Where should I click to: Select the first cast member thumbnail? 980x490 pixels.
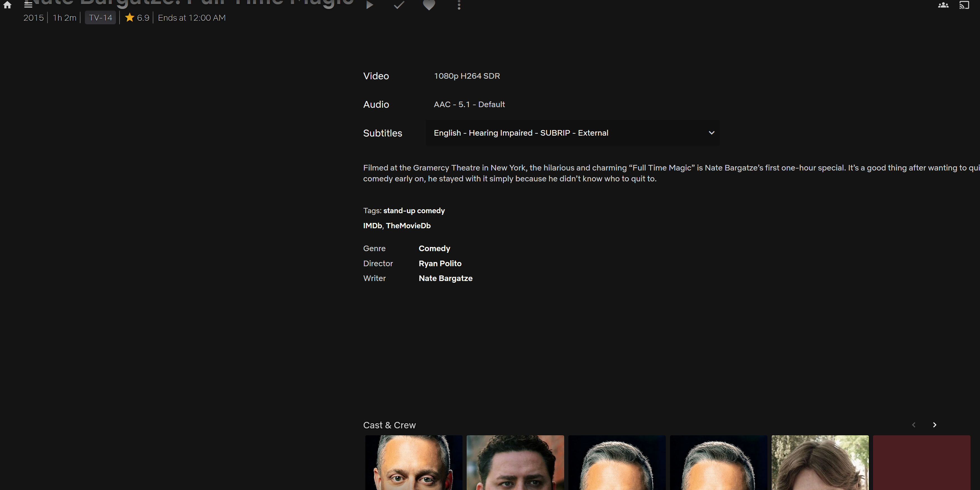pyautogui.click(x=414, y=462)
